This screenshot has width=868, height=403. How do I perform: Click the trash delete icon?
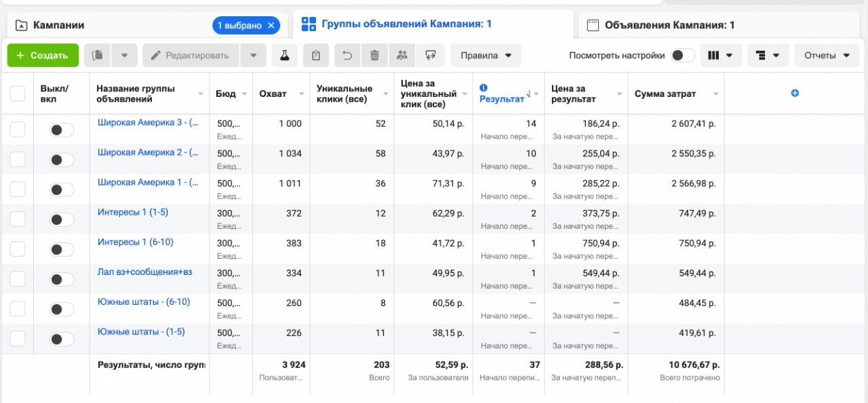tap(374, 56)
